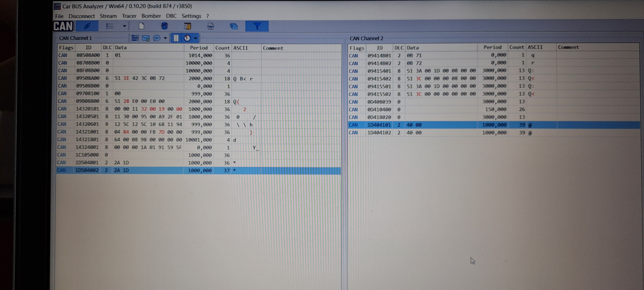Click the stacked envelopes message icon
This screenshot has height=290, width=644.
tap(233, 26)
